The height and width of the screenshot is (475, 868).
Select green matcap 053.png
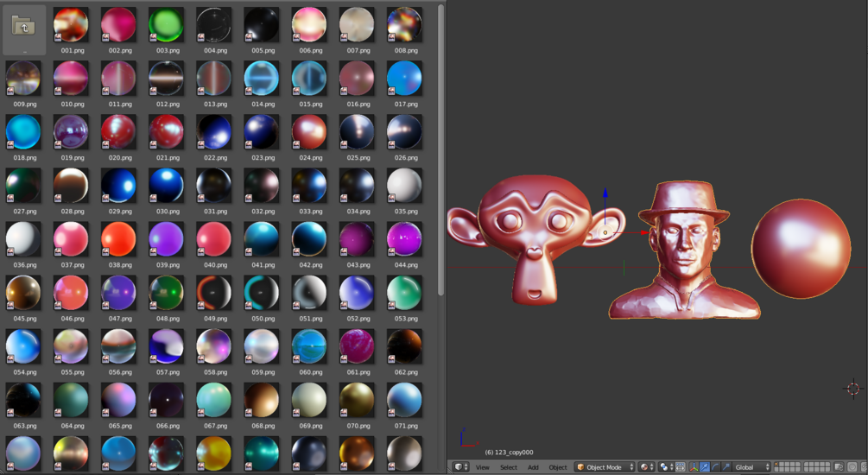[x=404, y=293]
